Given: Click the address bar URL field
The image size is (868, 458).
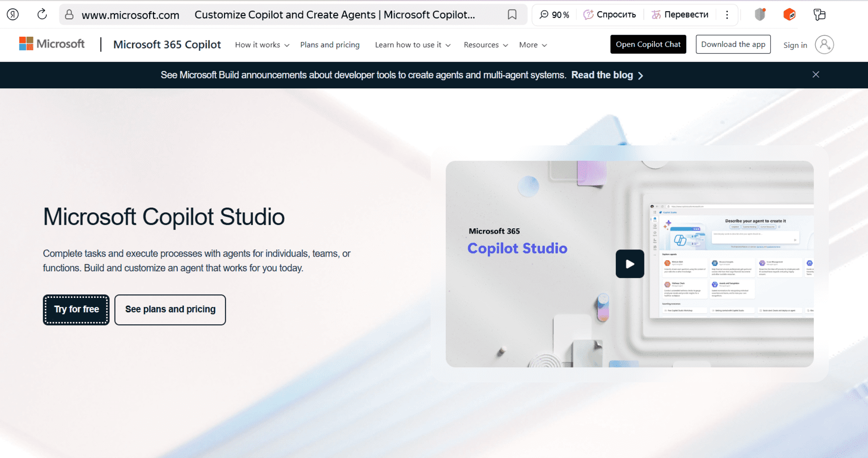Looking at the screenshot, I should point(130,15).
